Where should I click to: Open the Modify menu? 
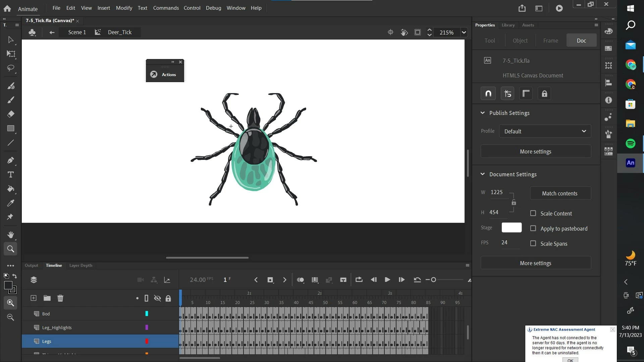[124, 8]
